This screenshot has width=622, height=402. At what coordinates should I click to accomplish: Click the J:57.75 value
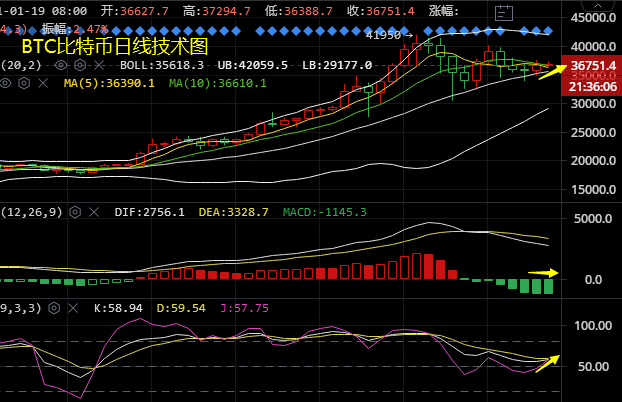pos(244,308)
